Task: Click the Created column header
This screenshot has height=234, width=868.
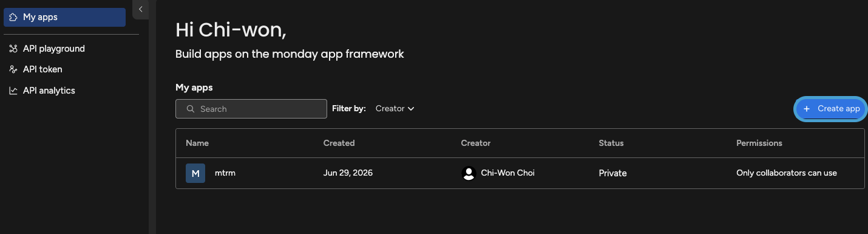Action: click(x=339, y=143)
